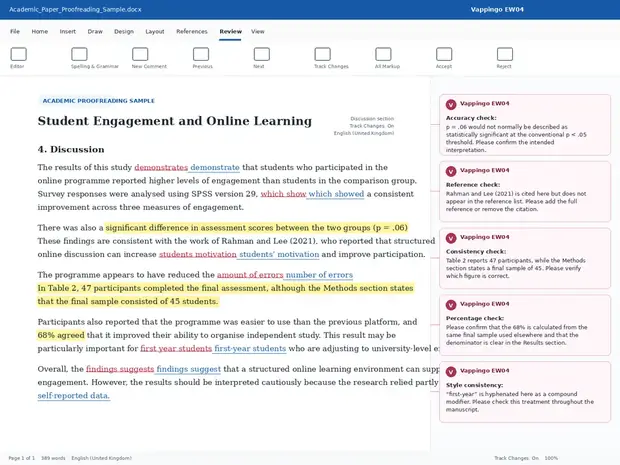Select the Percentage check comment
Image resolution: width=620 pixels, height=465 pixels.
525,325
